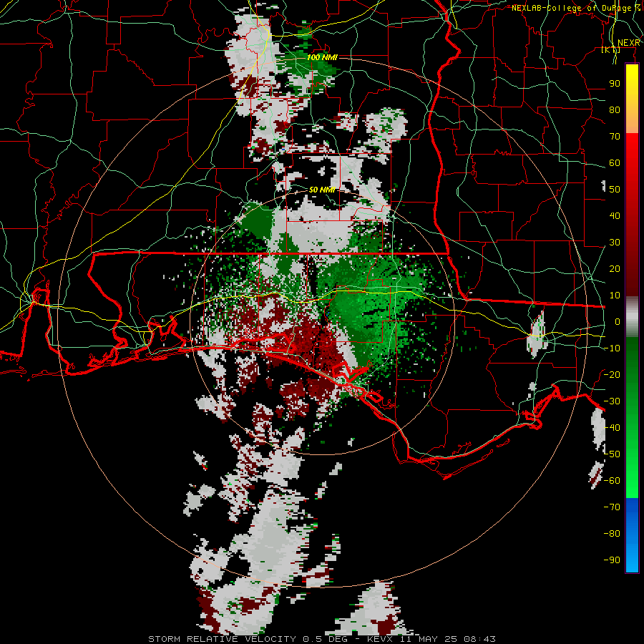The height and width of the screenshot is (644, 644).
Task: Click the NEXR label near the legend
Action: (x=628, y=43)
